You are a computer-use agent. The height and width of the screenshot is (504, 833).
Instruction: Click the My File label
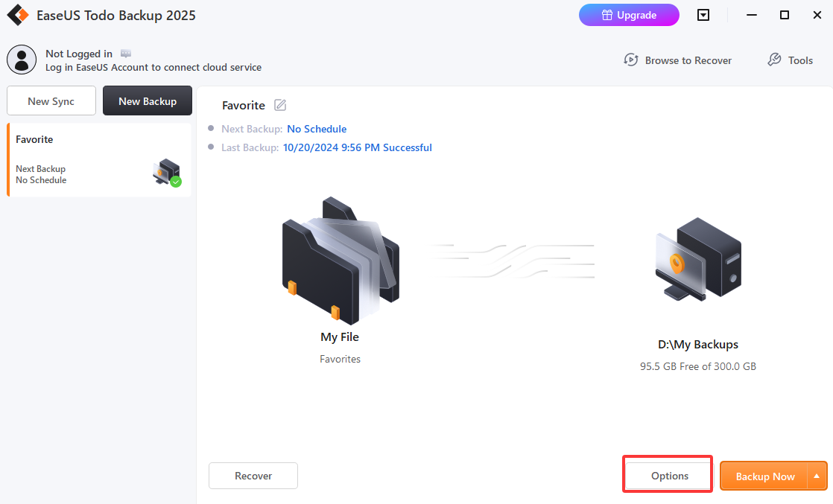coord(340,336)
